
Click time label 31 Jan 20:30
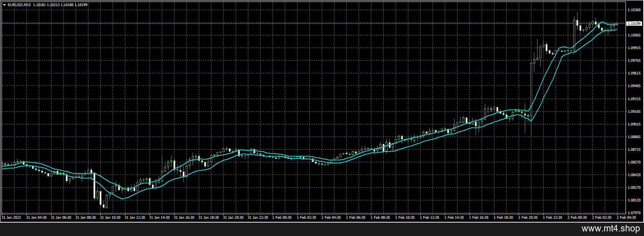[x=233, y=218]
